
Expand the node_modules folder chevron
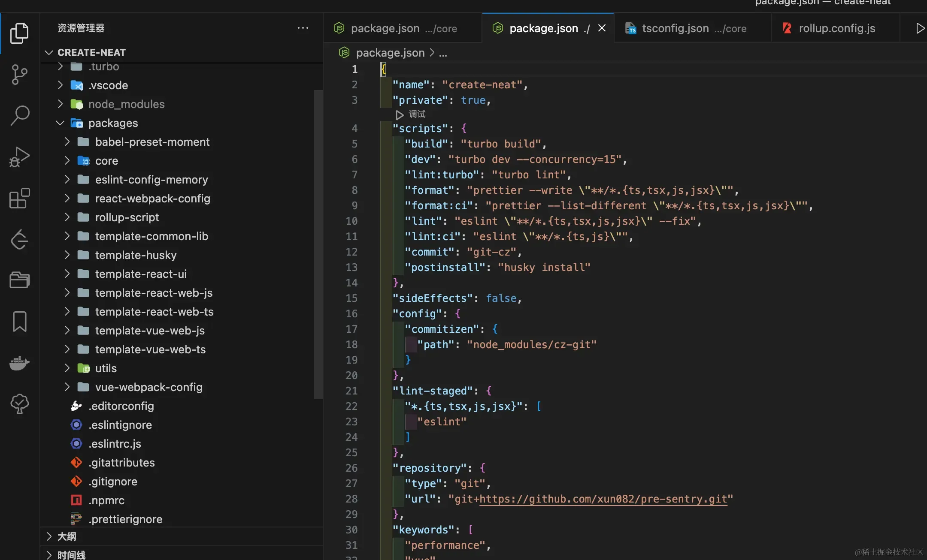(x=61, y=104)
